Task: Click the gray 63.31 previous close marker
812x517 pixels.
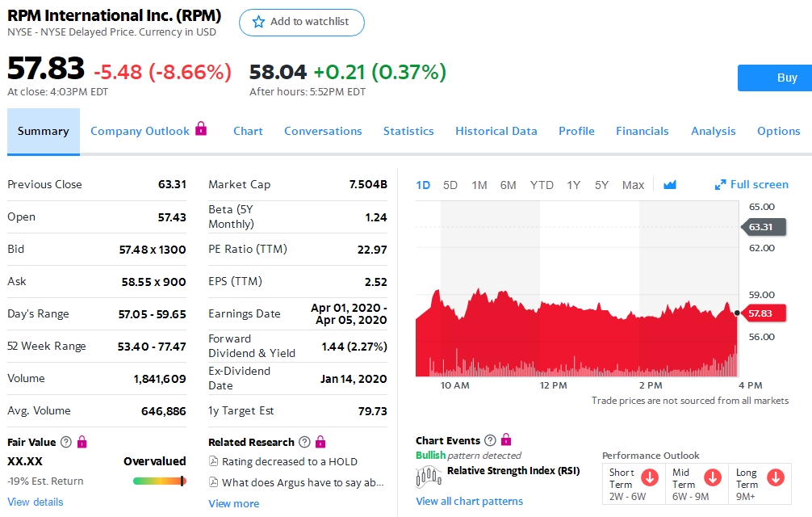Action: (764, 227)
